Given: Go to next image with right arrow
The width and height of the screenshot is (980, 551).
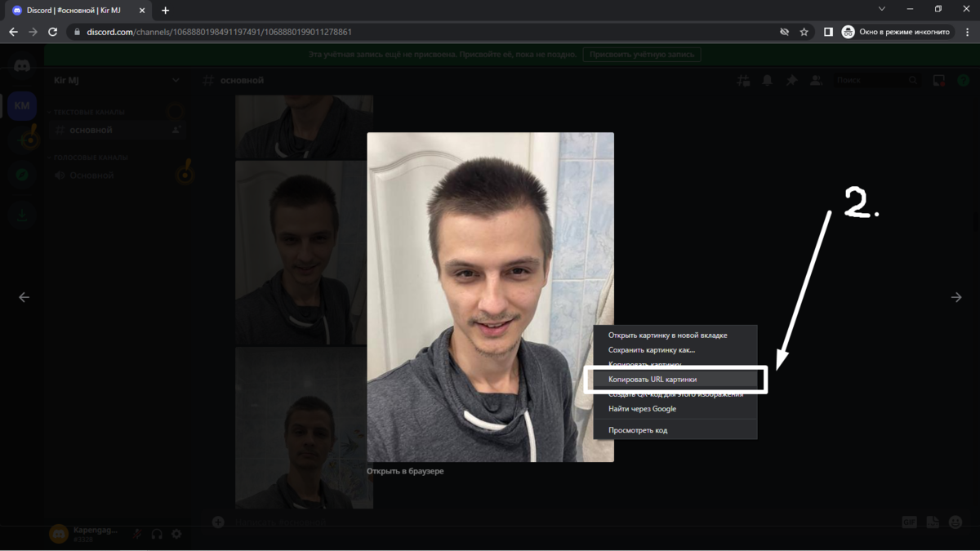Looking at the screenshot, I should click(956, 297).
